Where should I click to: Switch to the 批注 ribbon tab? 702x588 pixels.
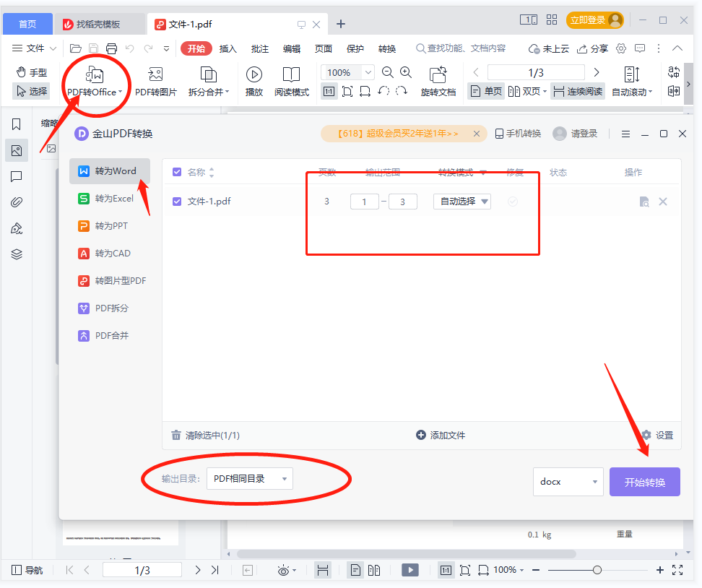pos(260,48)
